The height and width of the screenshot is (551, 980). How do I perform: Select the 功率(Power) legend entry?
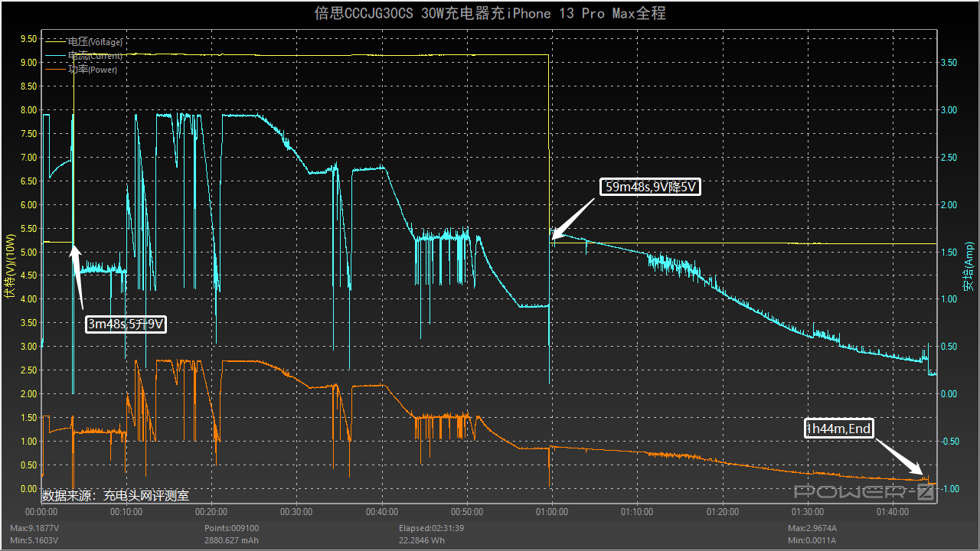click(x=81, y=69)
